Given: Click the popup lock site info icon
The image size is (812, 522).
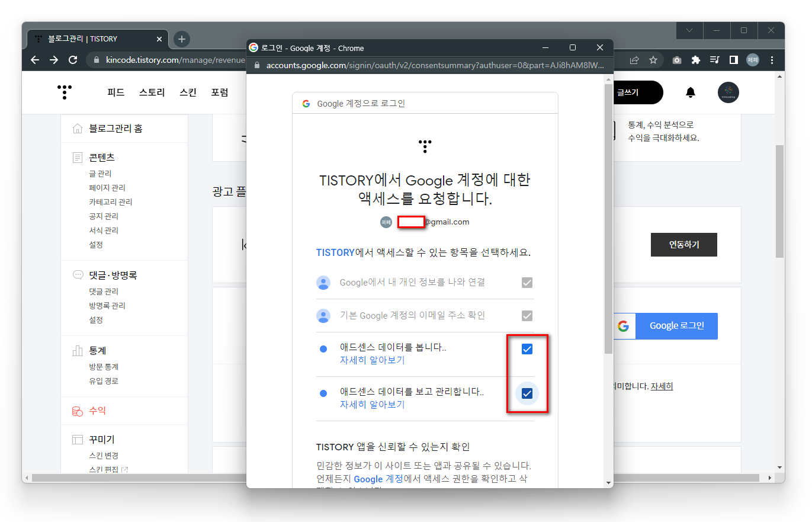Looking at the screenshot, I should point(257,65).
